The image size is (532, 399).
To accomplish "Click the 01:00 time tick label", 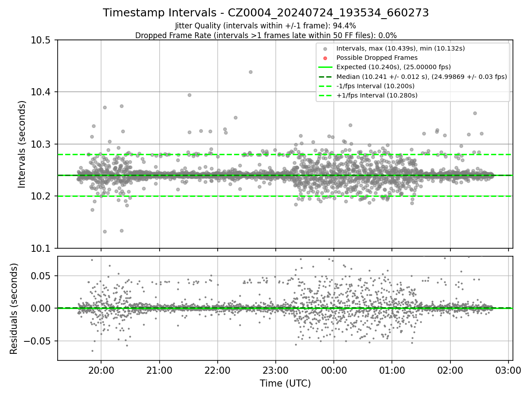I will pos(392,371).
